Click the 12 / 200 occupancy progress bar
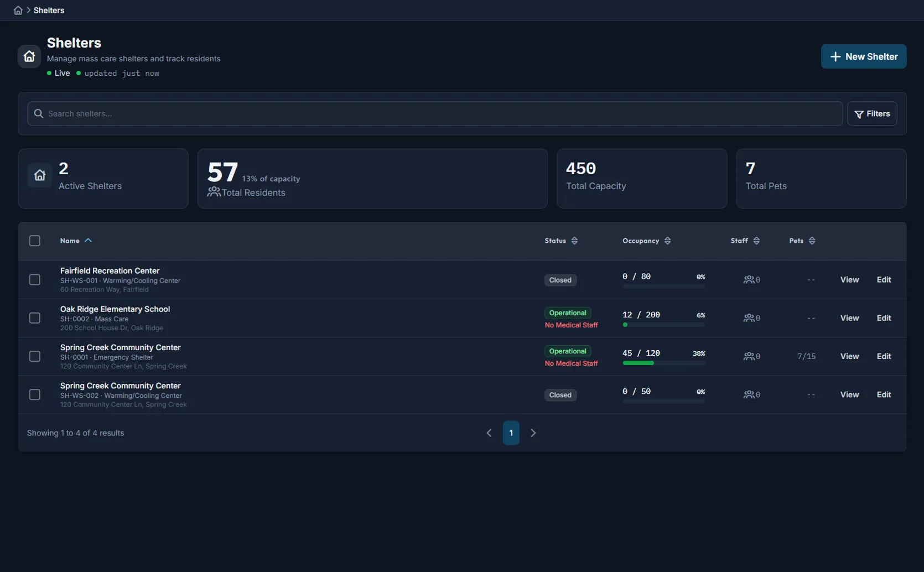The height and width of the screenshot is (572, 924). pyautogui.click(x=664, y=325)
